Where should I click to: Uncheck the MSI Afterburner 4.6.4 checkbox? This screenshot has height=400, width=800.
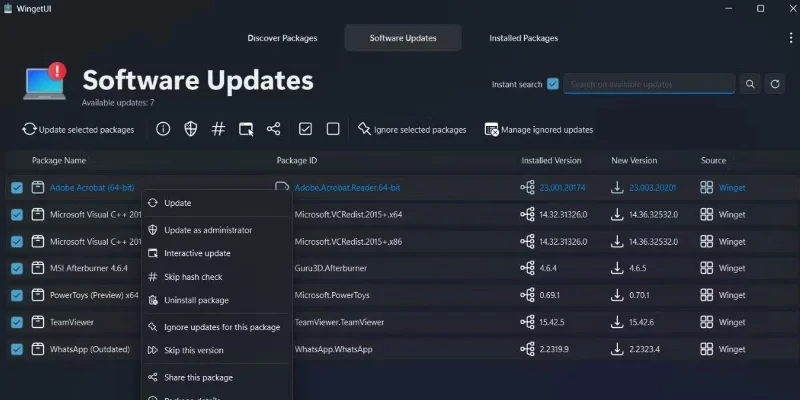(17, 268)
